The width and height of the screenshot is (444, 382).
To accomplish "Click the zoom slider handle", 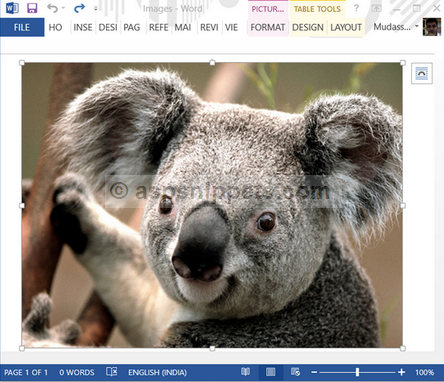I will [357, 372].
